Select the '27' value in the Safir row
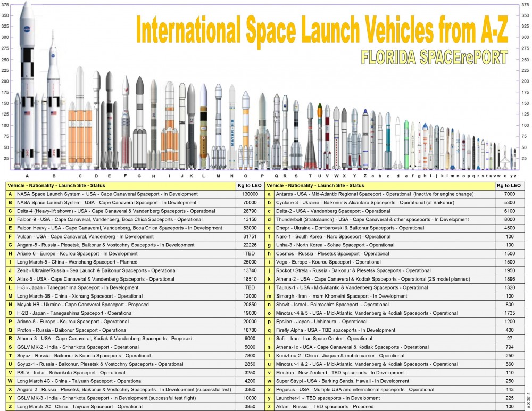532x411 pixels. 510,338
